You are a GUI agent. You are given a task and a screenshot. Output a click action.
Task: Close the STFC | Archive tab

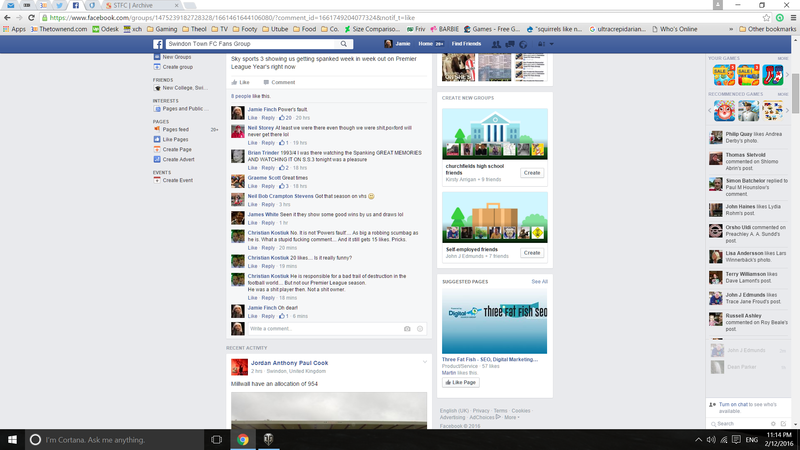(177, 5)
